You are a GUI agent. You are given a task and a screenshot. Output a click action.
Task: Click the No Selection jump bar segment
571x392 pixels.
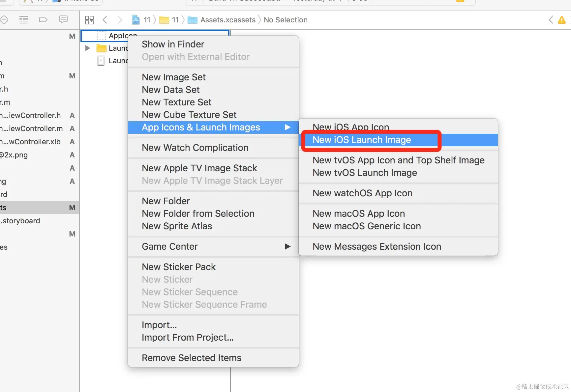(x=285, y=20)
